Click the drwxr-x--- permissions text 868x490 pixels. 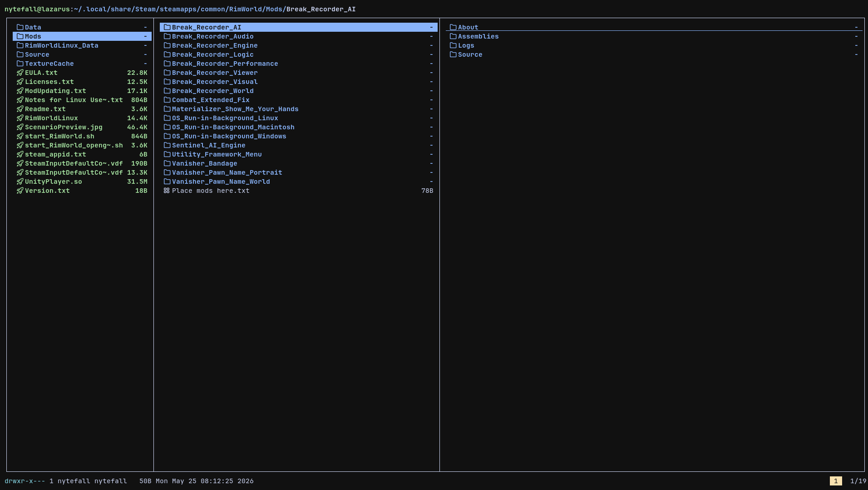25,481
